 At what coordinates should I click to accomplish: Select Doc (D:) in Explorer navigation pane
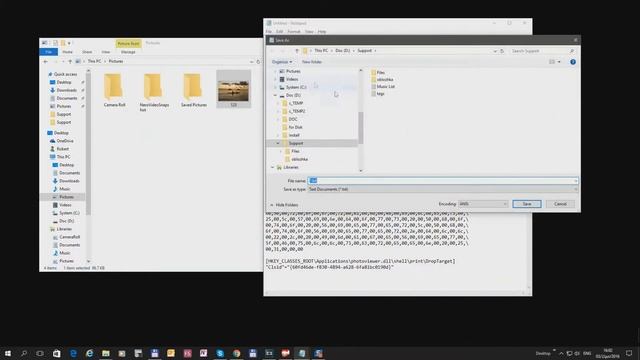[66, 221]
